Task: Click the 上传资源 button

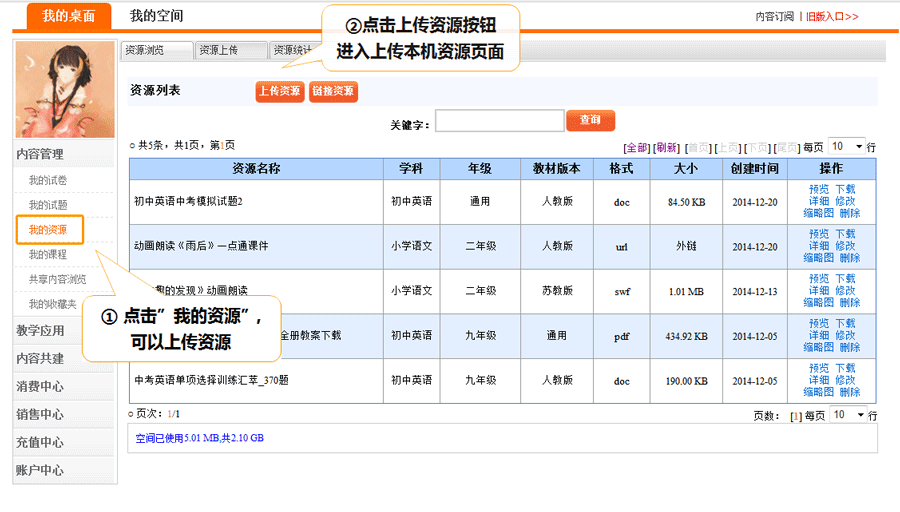Action: pos(279,91)
